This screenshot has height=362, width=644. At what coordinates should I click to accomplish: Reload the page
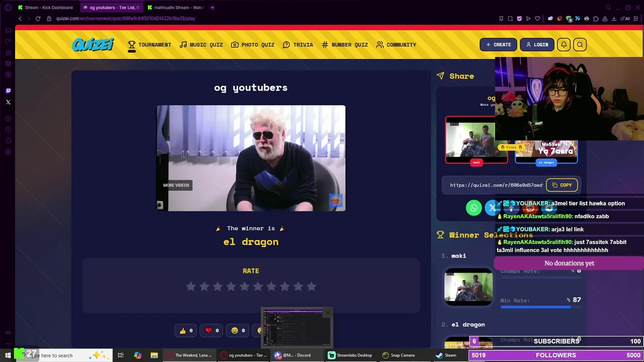point(38,19)
